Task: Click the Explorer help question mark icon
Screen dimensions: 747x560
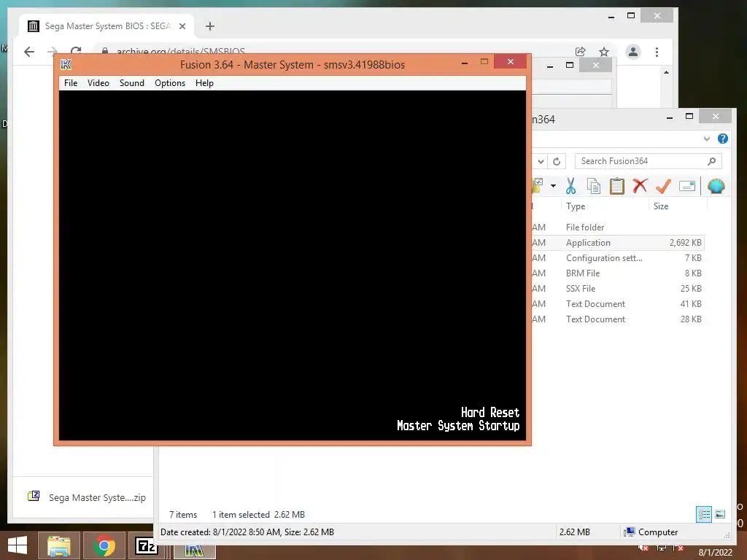Action: click(x=723, y=139)
